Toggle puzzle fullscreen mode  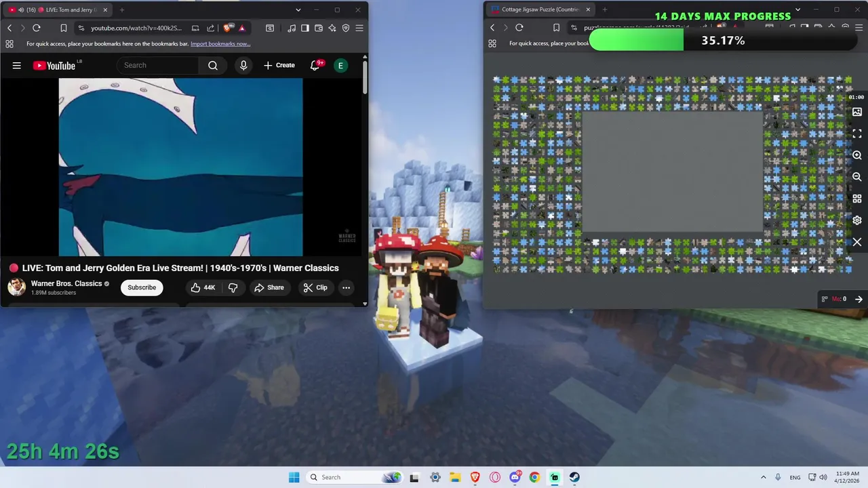pos(857,134)
